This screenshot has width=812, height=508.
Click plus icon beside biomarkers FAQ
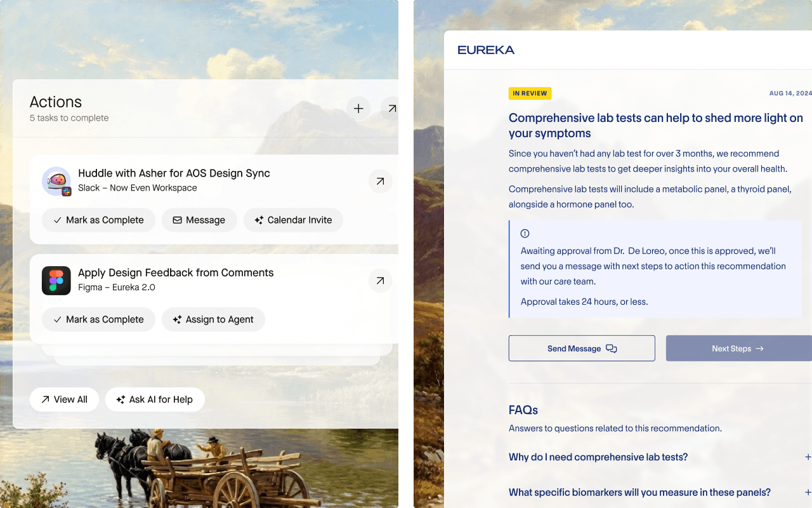pyautogui.click(x=808, y=493)
